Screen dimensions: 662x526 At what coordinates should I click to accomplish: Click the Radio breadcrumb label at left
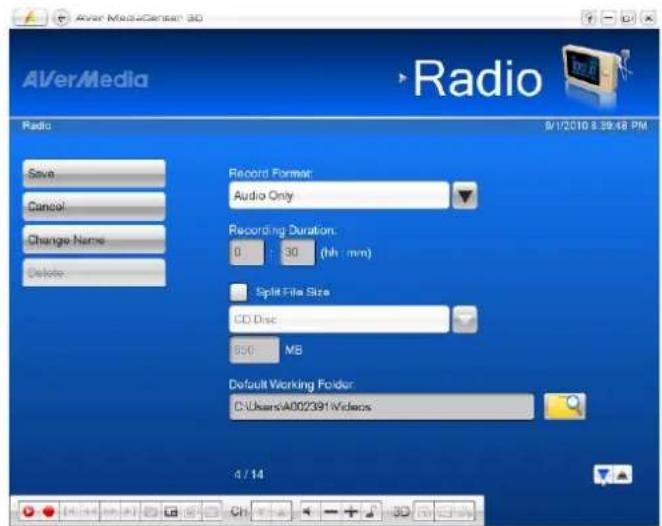37,126
